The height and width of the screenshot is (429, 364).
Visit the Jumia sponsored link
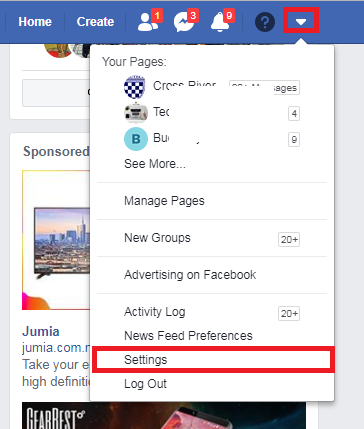click(41, 331)
